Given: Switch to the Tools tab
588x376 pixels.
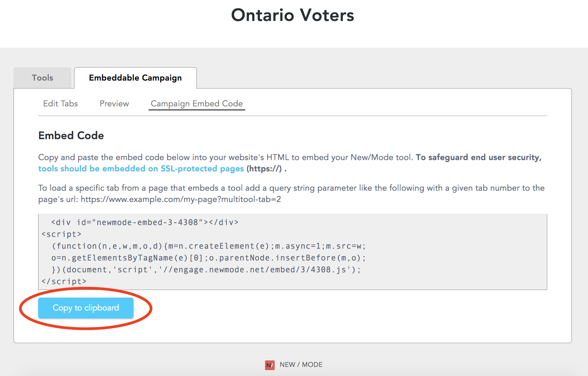Looking at the screenshot, I should click(x=42, y=78).
